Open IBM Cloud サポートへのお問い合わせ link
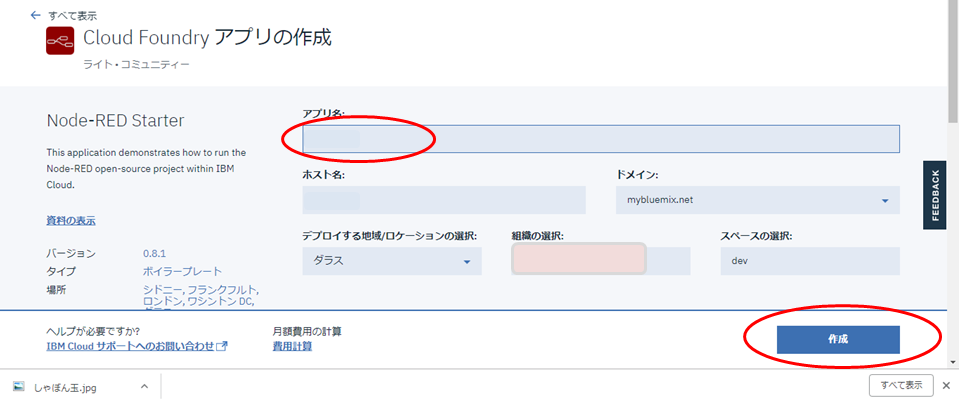 130,346
